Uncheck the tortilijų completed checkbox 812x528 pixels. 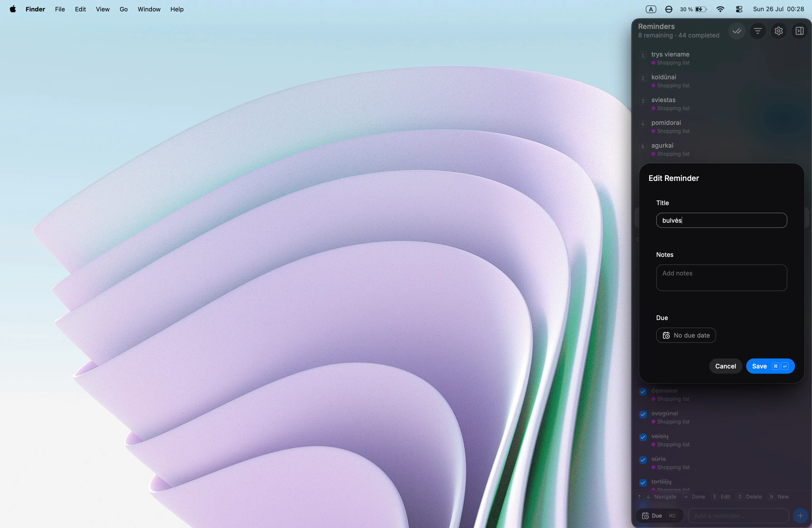pyautogui.click(x=642, y=482)
